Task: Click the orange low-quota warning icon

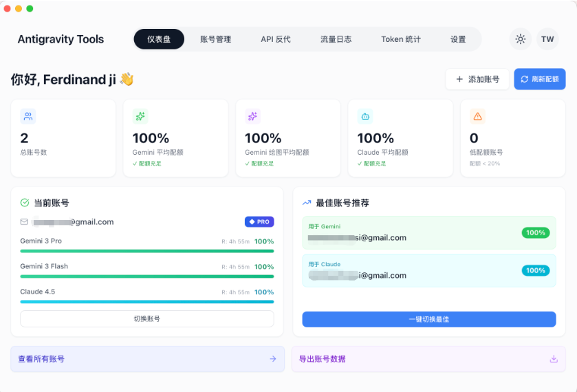Action: (x=478, y=116)
